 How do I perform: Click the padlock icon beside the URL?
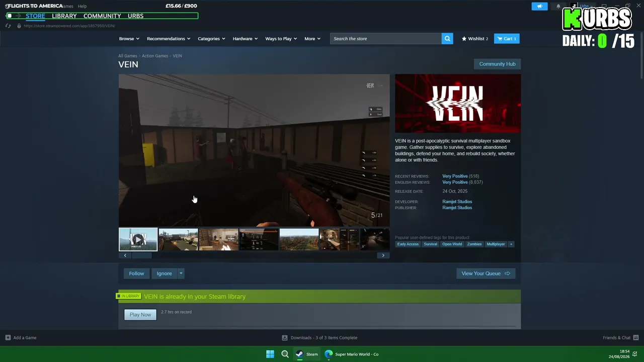[19, 26]
